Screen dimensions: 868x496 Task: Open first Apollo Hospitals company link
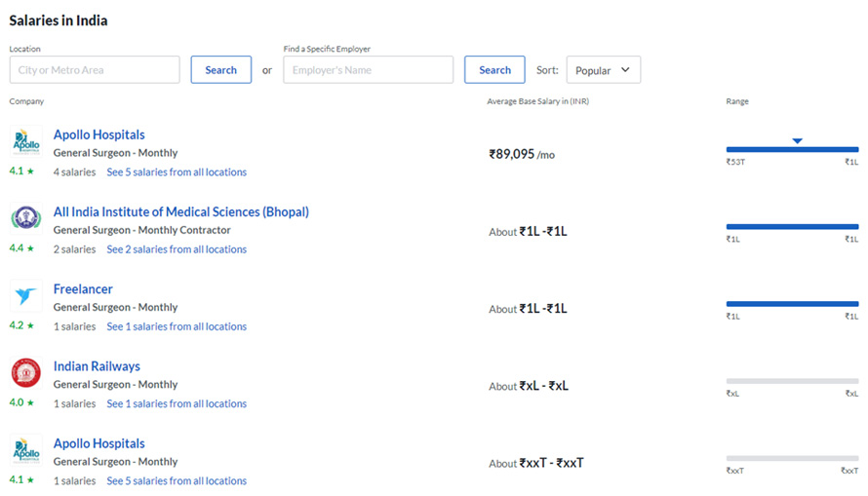pos(99,134)
